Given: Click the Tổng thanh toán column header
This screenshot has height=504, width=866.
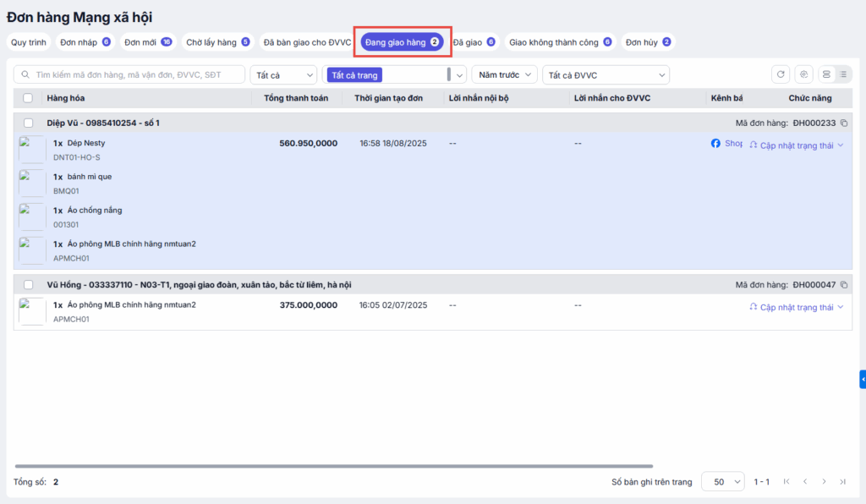Looking at the screenshot, I should (x=296, y=98).
